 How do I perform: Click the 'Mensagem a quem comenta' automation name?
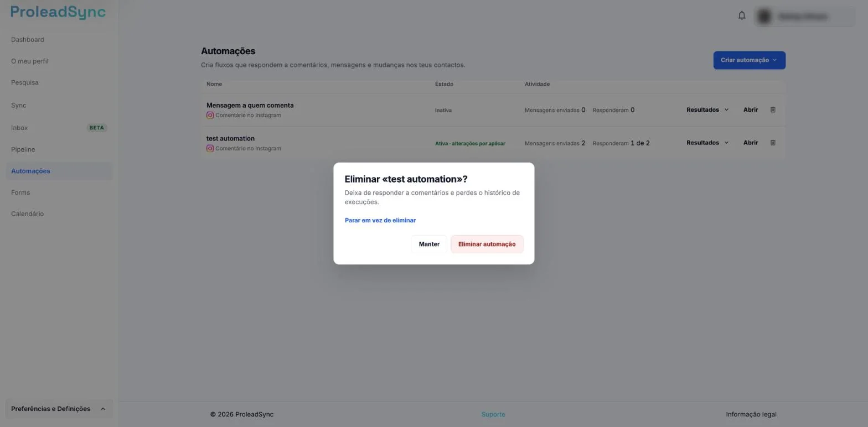[x=250, y=105]
